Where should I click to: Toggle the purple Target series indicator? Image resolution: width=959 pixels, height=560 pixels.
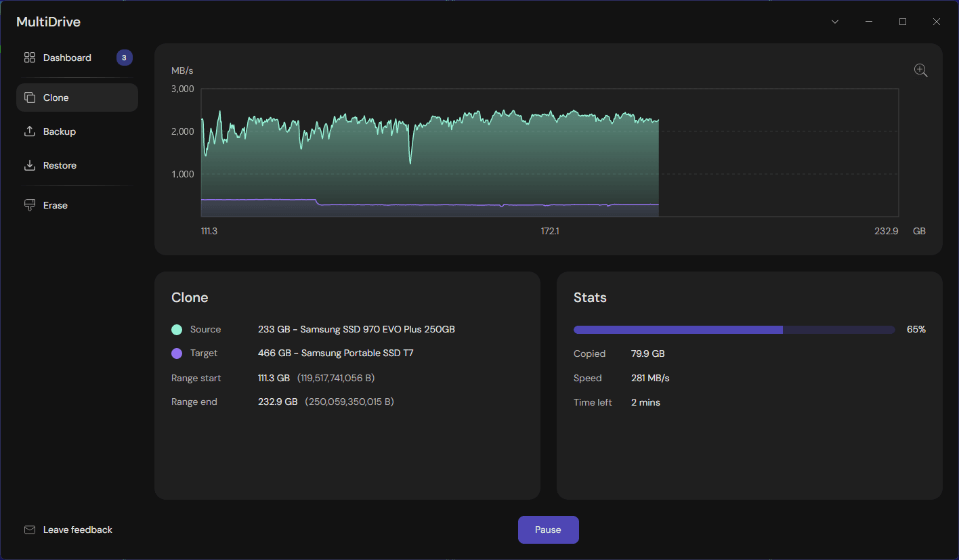tap(177, 353)
